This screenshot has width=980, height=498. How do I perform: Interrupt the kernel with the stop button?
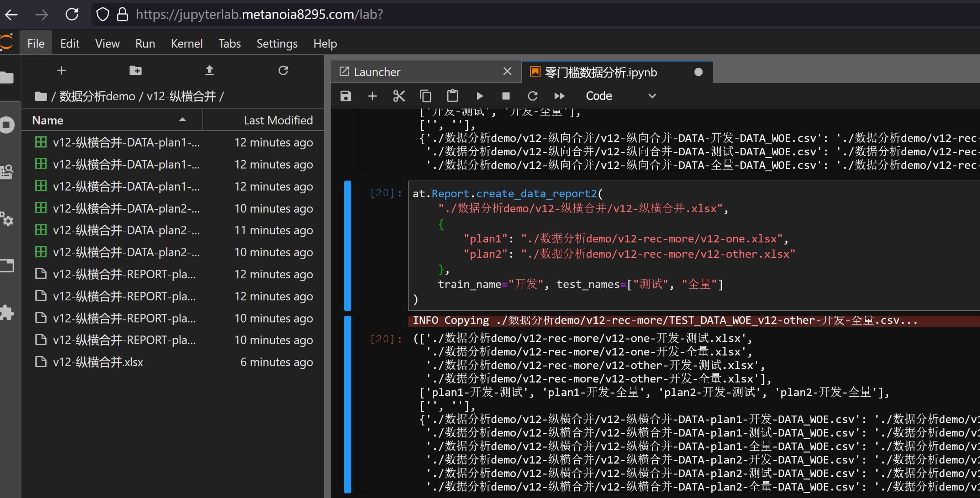pyautogui.click(x=506, y=96)
